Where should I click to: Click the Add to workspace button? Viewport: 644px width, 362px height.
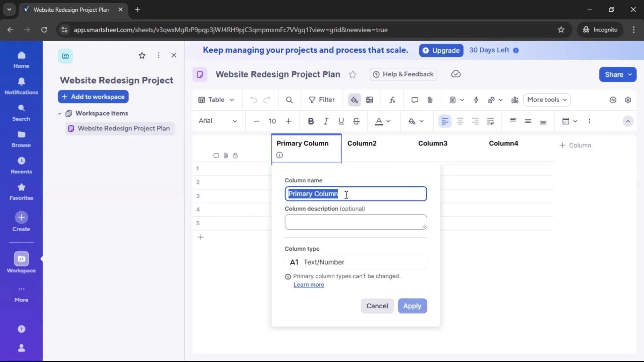pyautogui.click(x=93, y=97)
